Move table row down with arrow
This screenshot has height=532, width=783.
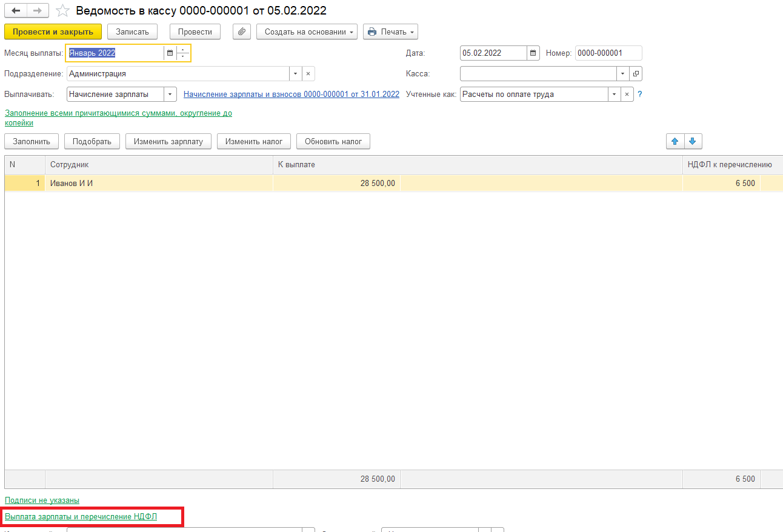[x=693, y=141]
